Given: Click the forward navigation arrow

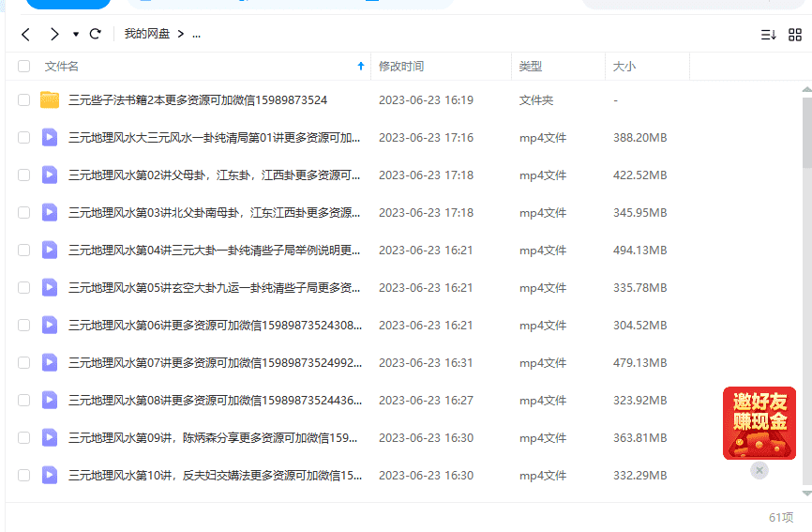Looking at the screenshot, I should [54, 35].
